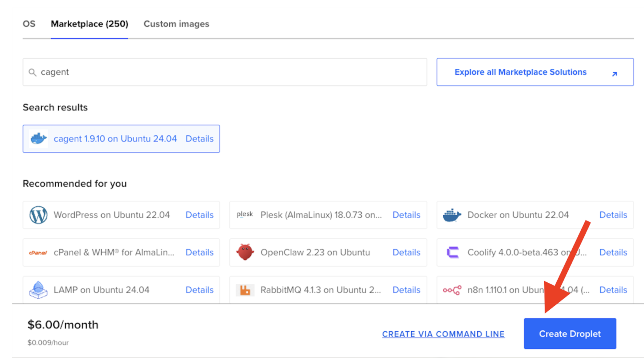This screenshot has width=644, height=364.
Task: Open Details for cagent 1.9.10
Action: 199,139
